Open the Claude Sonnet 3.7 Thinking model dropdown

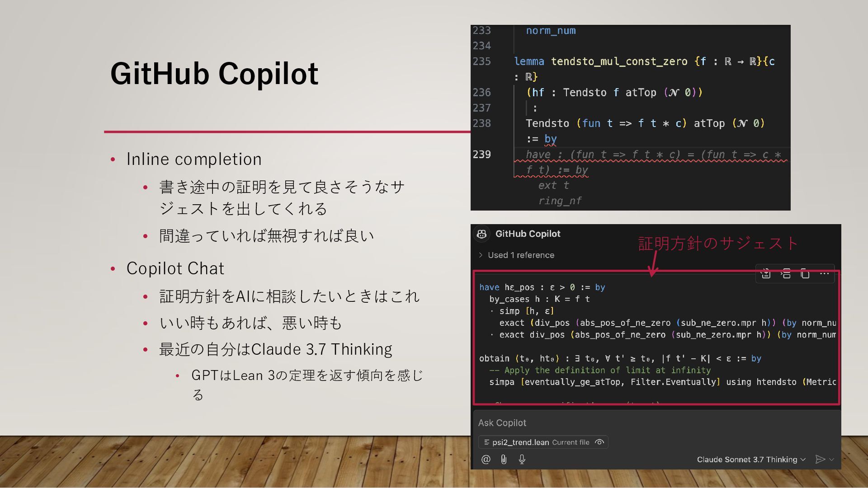coord(751,460)
